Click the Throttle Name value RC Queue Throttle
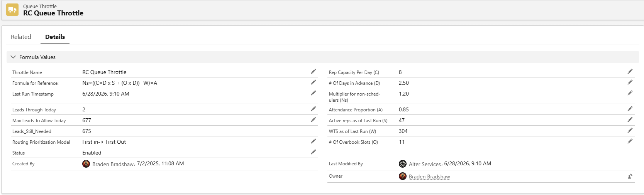This screenshot has width=644, height=195. coord(104,72)
